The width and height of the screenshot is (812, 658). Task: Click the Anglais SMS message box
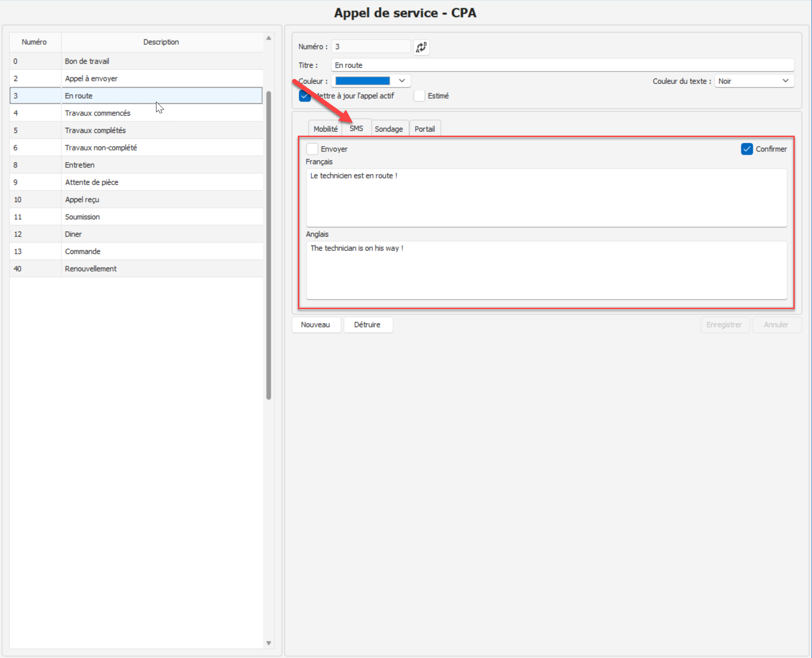tap(546, 270)
